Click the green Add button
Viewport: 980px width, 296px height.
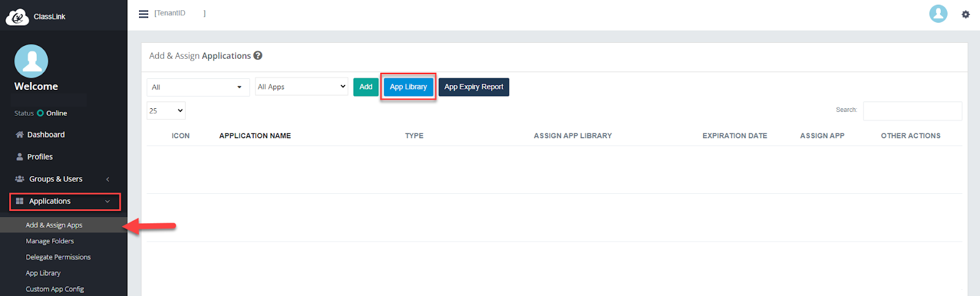(x=366, y=87)
